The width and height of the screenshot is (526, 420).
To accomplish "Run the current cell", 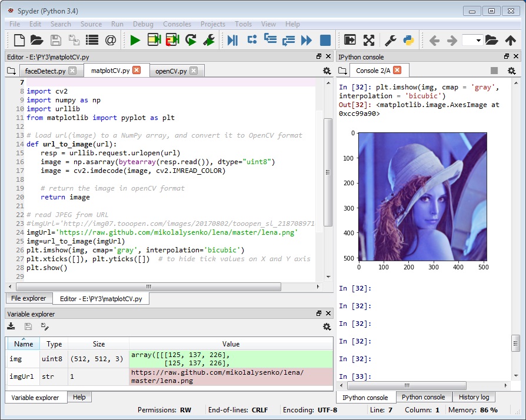I will pyautogui.click(x=154, y=40).
